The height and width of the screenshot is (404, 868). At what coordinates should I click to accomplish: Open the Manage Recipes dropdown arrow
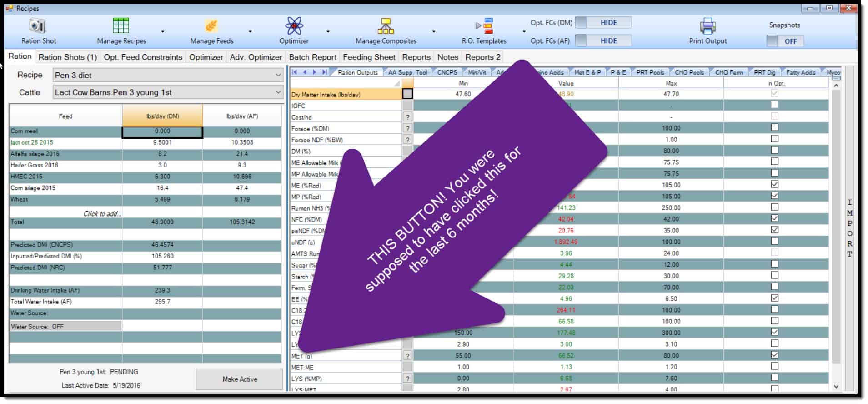163,32
